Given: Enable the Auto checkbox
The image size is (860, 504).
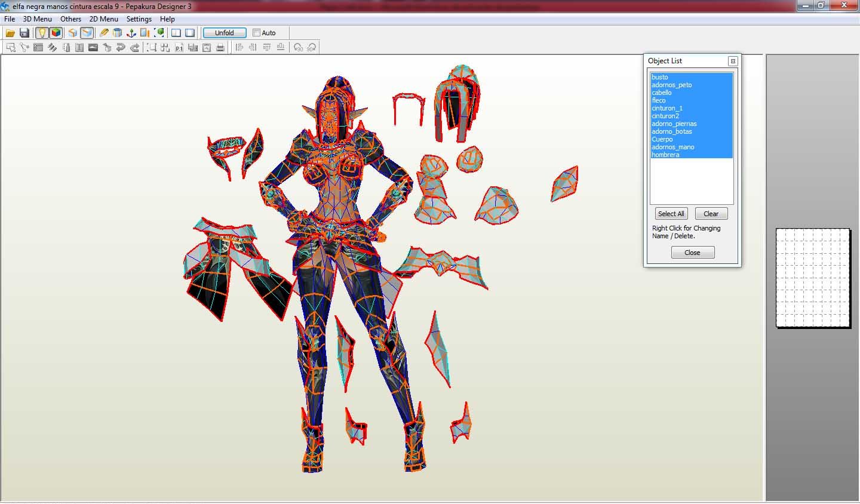Looking at the screenshot, I should pyautogui.click(x=256, y=33).
